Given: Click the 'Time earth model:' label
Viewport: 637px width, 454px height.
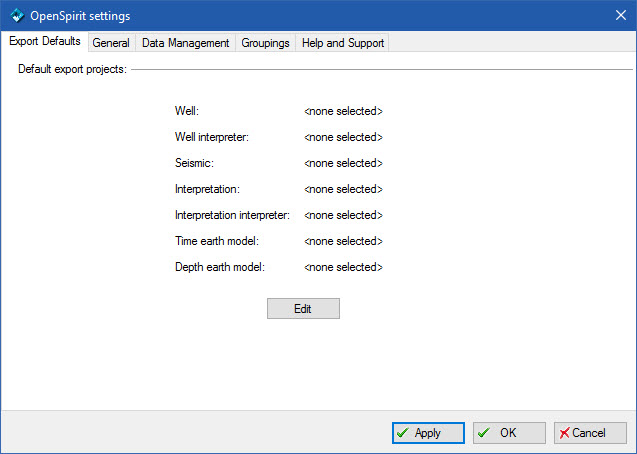Looking at the screenshot, I should pyautogui.click(x=217, y=241).
